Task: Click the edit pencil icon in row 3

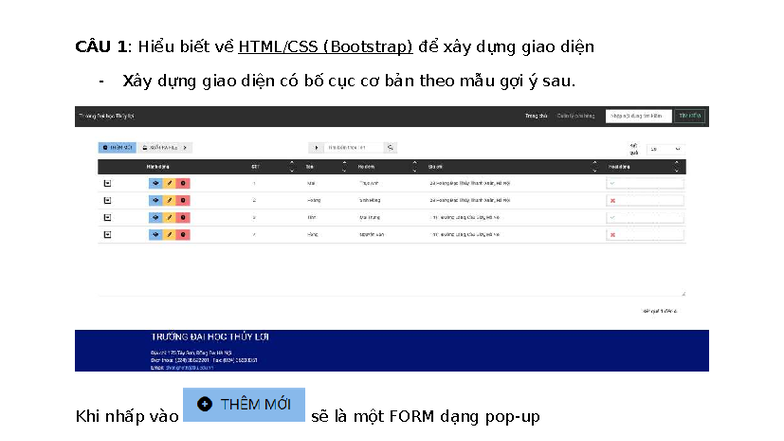Action: click(170, 218)
